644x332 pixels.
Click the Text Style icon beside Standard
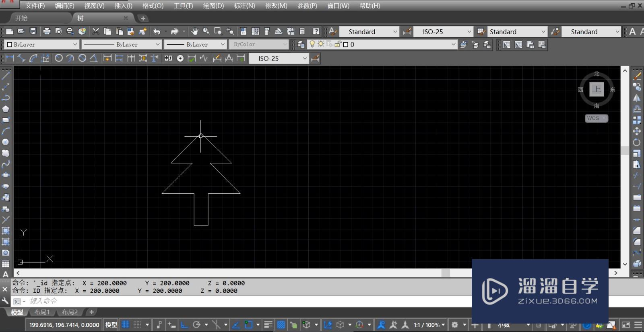(333, 31)
